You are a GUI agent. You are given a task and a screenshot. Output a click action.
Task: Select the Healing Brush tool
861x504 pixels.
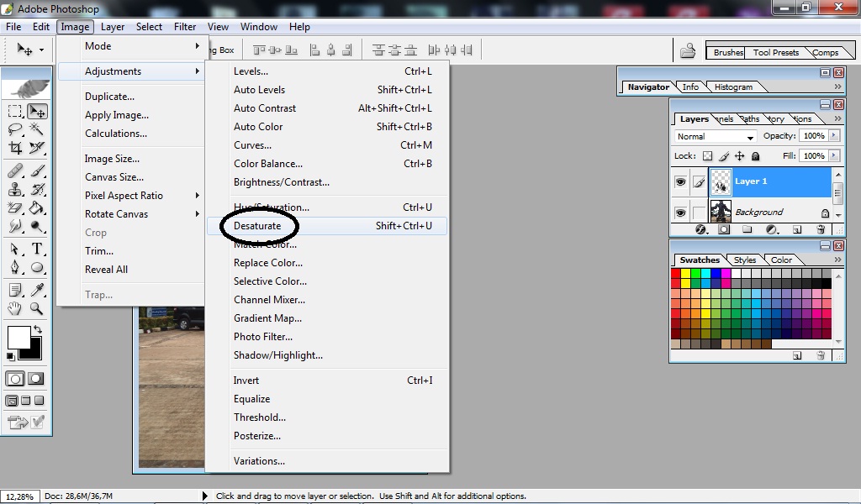point(15,171)
